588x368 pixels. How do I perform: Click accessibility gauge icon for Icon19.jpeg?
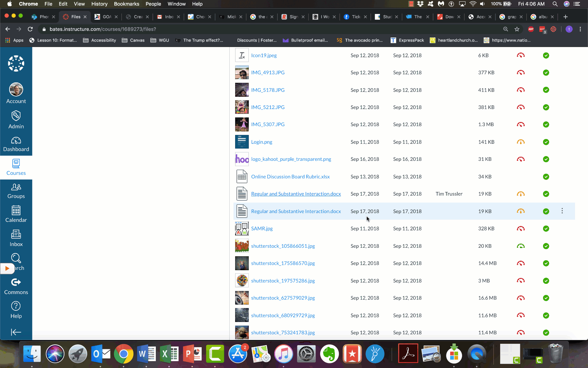[x=521, y=55]
